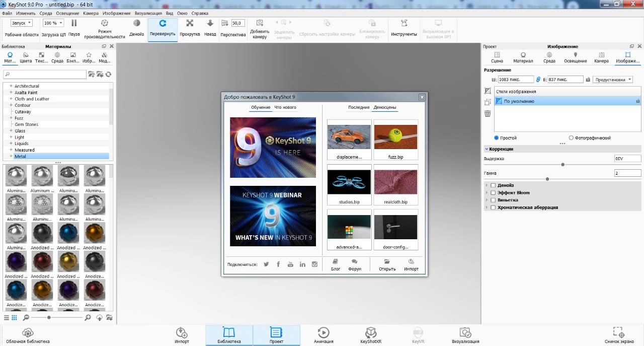Open the Presets (Предустановки) resolution dropdown
This screenshot has height=346, width=644.
(613, 80)
